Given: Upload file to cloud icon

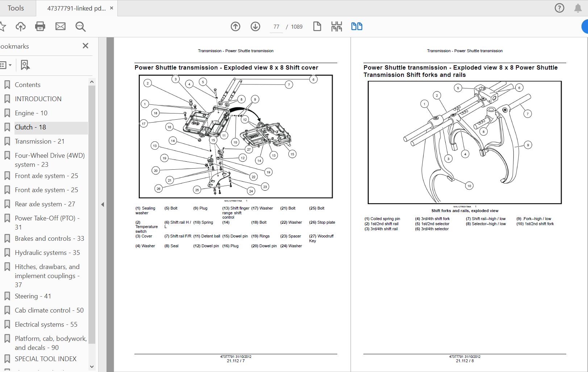Looking at the screenshot, I should point(21,26).
